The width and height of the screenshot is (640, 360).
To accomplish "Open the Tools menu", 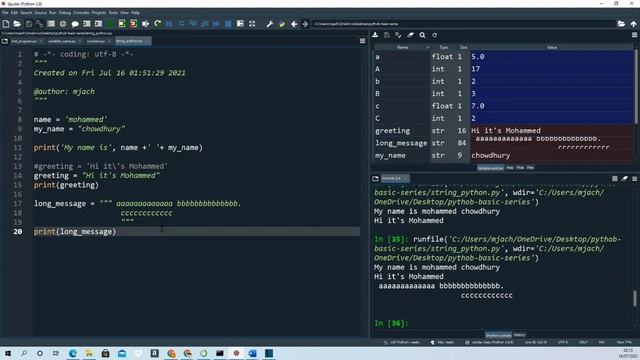I will [113, 13].
